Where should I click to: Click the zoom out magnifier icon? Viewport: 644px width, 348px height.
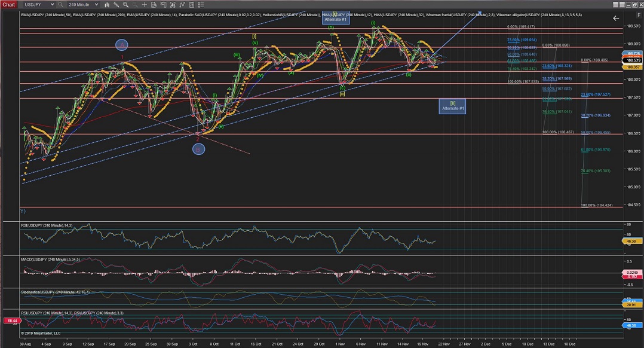pyautogui.click(x=135, y=5)
